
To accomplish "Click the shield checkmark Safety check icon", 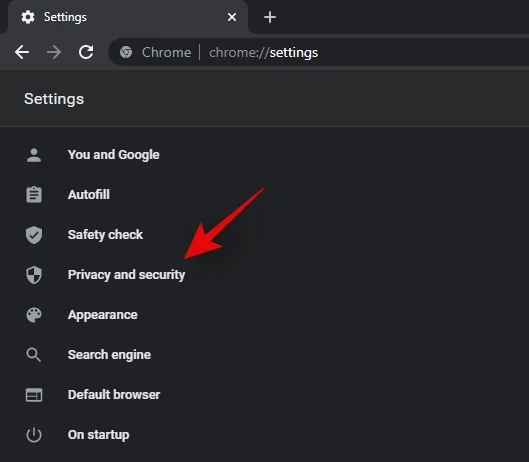I will coord(34,235).
